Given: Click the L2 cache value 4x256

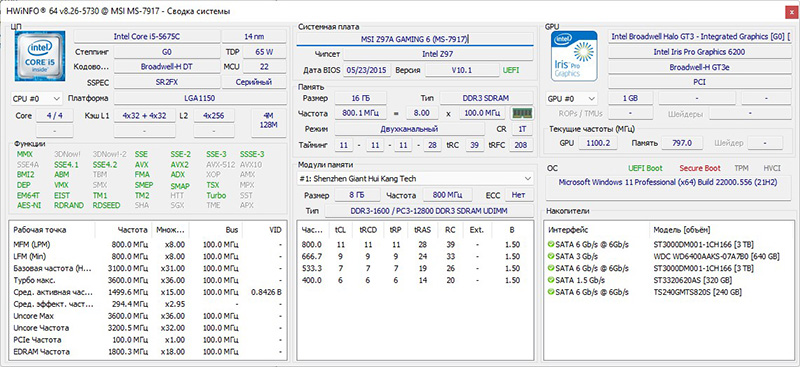Looking at the screenshot, I should click(214, 116).
